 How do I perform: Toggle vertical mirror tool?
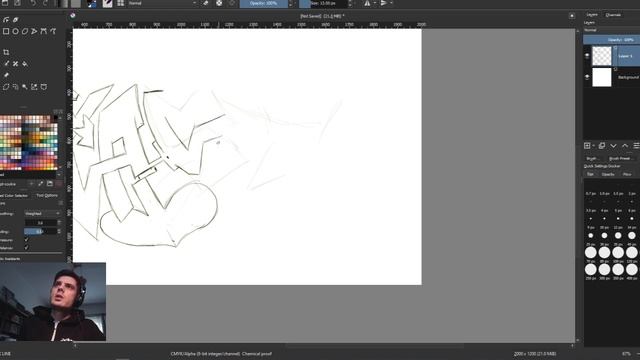pos(384,3)
